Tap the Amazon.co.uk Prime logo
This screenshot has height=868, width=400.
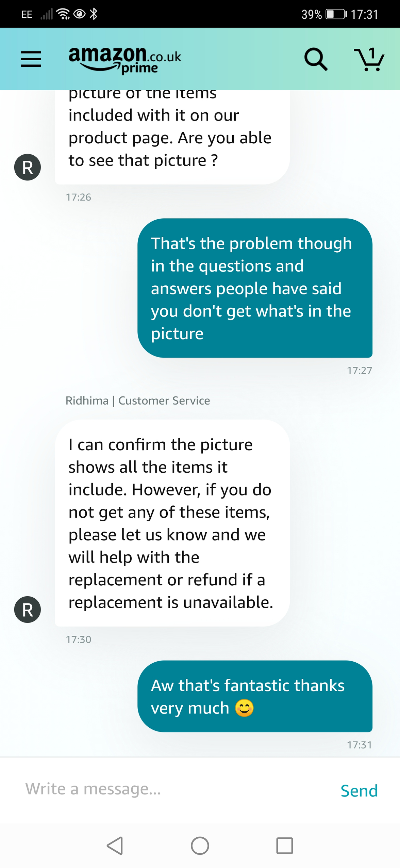click(125, 59)
